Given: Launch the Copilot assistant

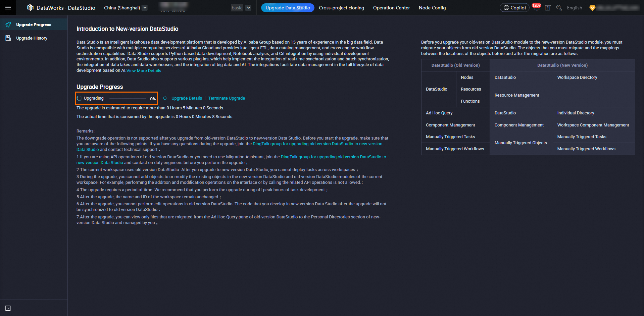Looking at the screenshot, I should pyautogui.click(x=514, y=8).
